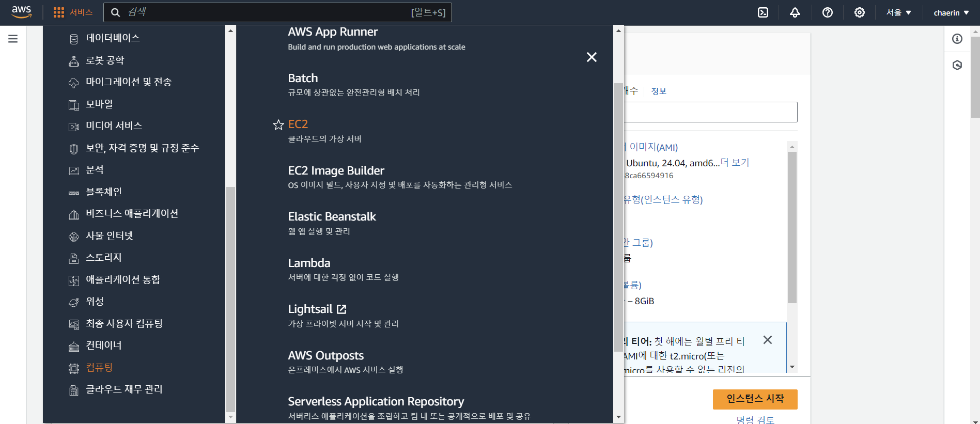Open EC2 Image Builder
Image resolution: width=980 pixels, height=424 pixels.
pos(336,170)
